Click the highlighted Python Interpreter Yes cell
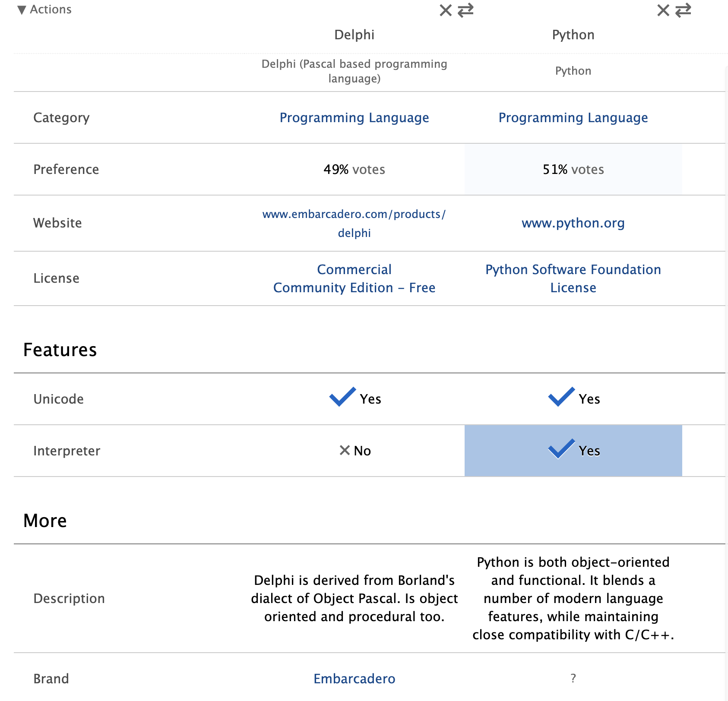Viewport: 728px width, 701px height. (x=573, y=451)
